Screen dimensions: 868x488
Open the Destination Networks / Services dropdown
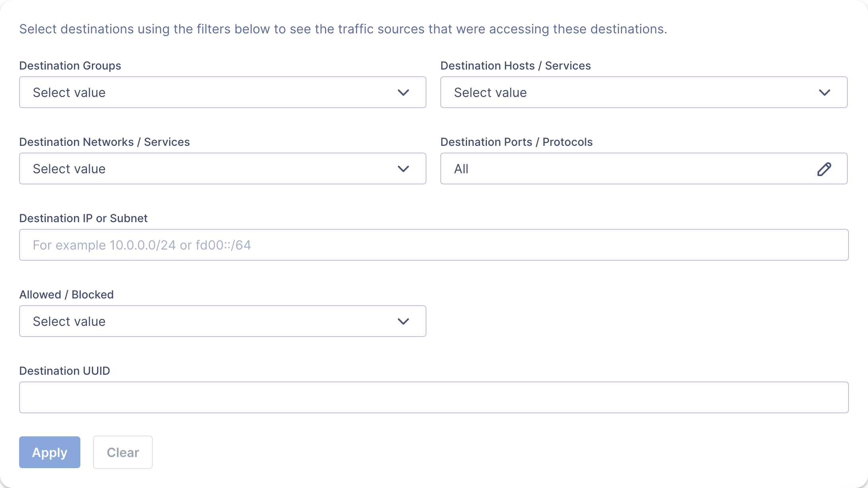222,168
